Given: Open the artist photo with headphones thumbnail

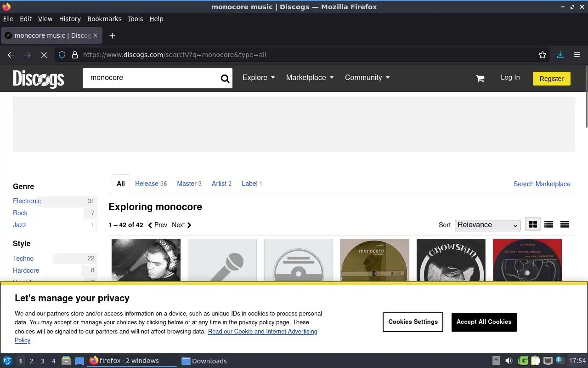Looking at the screenshot, I should (x=146, y=260).
